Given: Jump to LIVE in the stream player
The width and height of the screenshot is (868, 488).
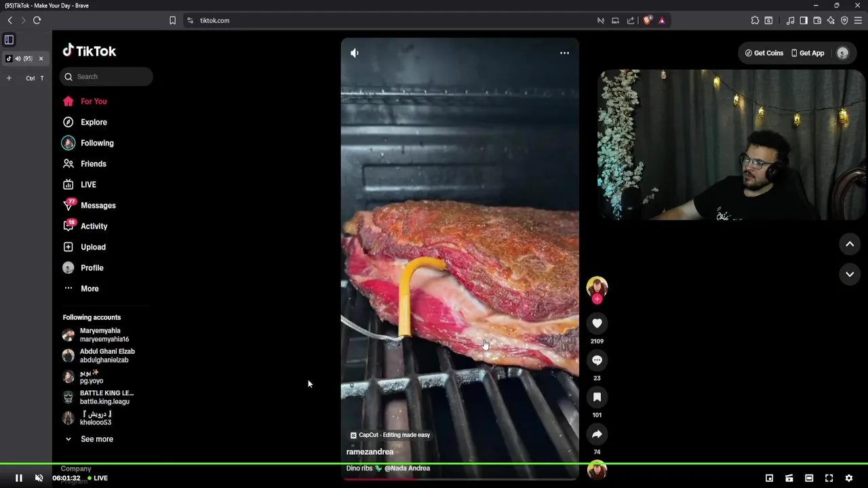Looking at the screenshot, I should click(98, 478).
